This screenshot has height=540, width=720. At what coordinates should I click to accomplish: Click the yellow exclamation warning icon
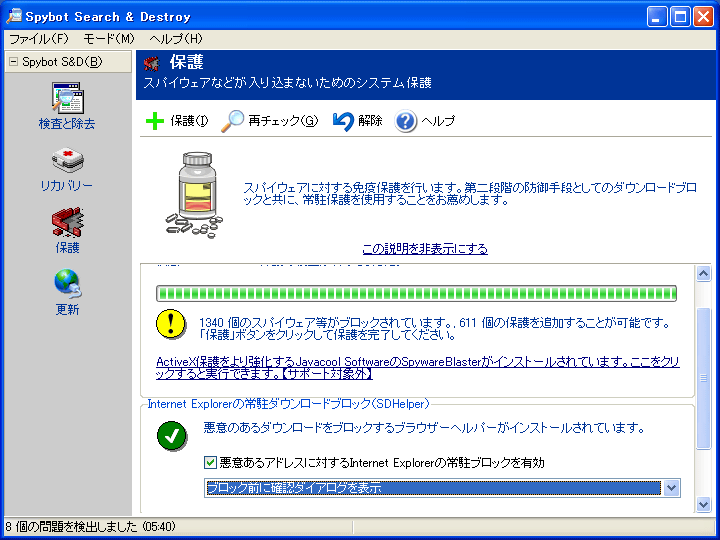click(x=171, y=324)
